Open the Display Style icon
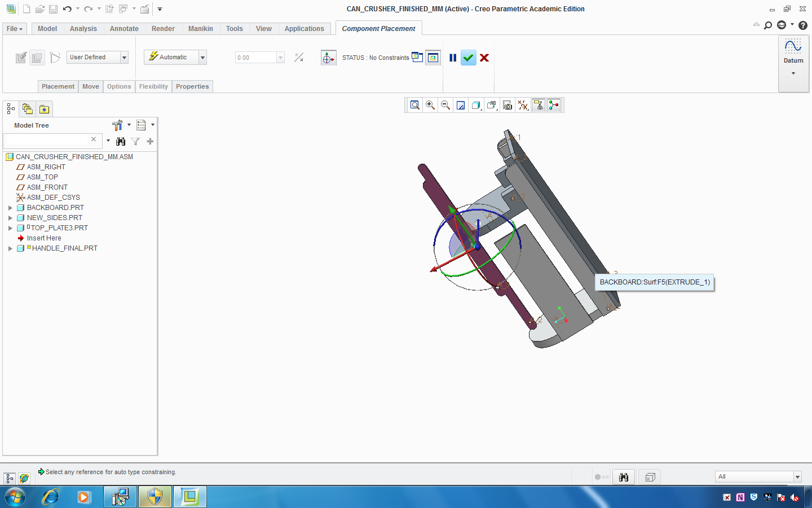 [476, 105]
